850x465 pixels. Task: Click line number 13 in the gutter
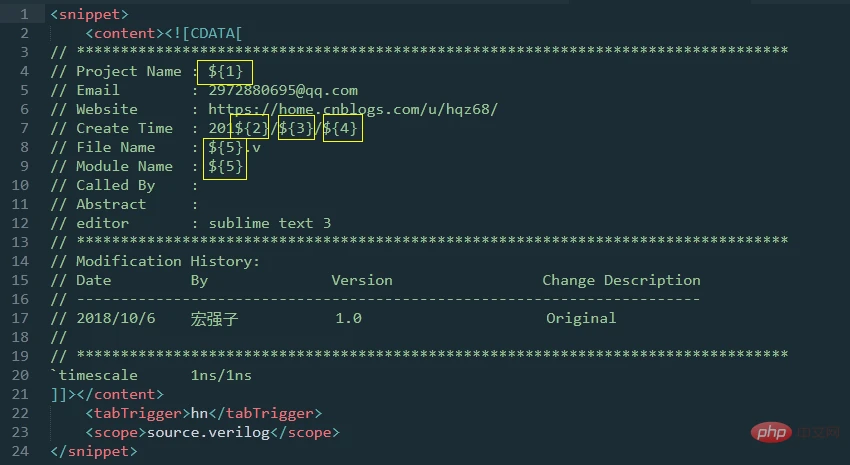click(21, 242)
